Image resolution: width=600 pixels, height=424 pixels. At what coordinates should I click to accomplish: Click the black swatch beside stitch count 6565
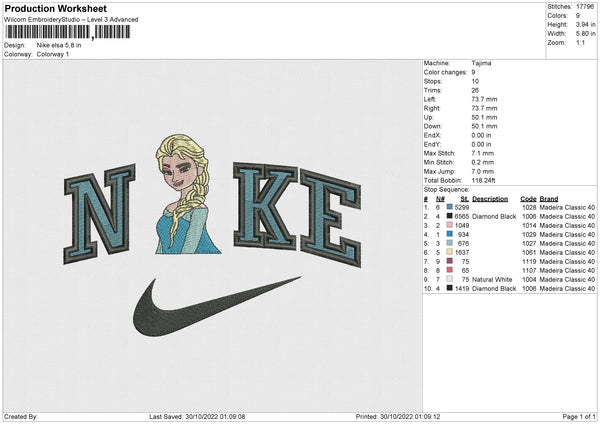(x=450, y=216)
